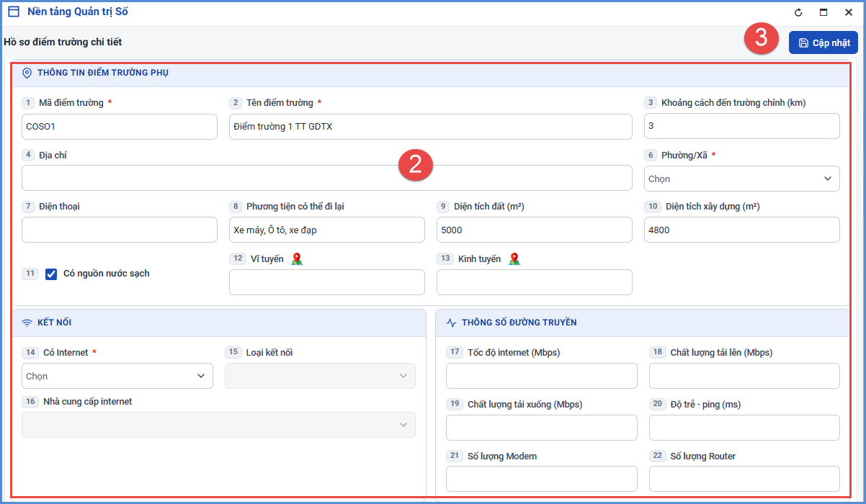Maximize the window using title bar icon
866x504 pixels.
click(x=823, y=12)
